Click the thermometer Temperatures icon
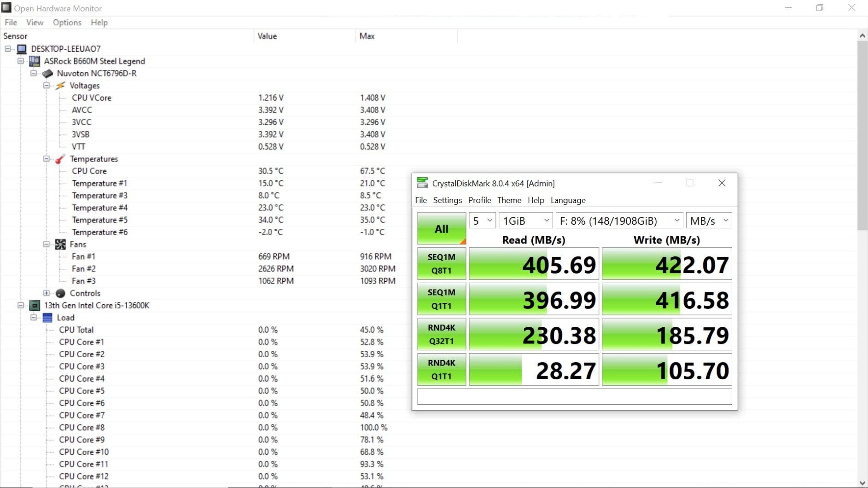 tap(60, 159)
